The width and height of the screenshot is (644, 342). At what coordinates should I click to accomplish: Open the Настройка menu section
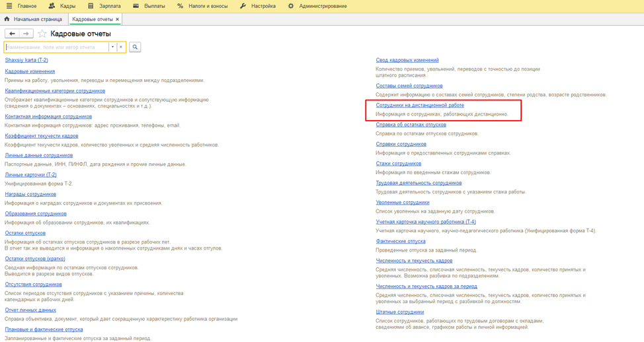[263, 6]
